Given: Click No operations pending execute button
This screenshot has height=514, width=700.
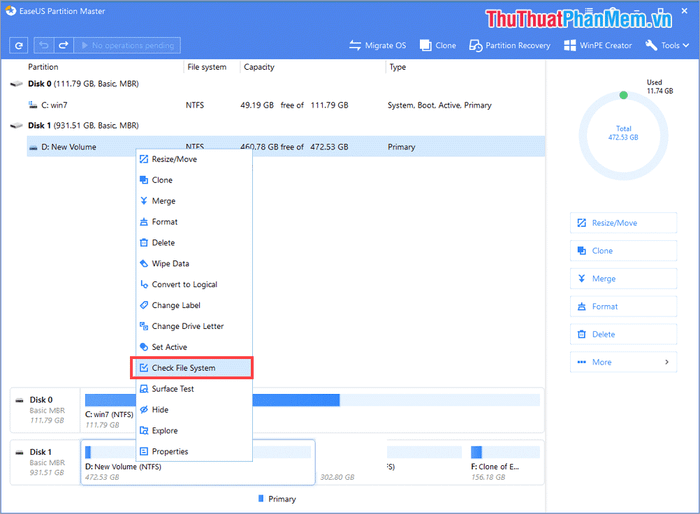Looking at the screenshot, I should [x=127, y=45].
